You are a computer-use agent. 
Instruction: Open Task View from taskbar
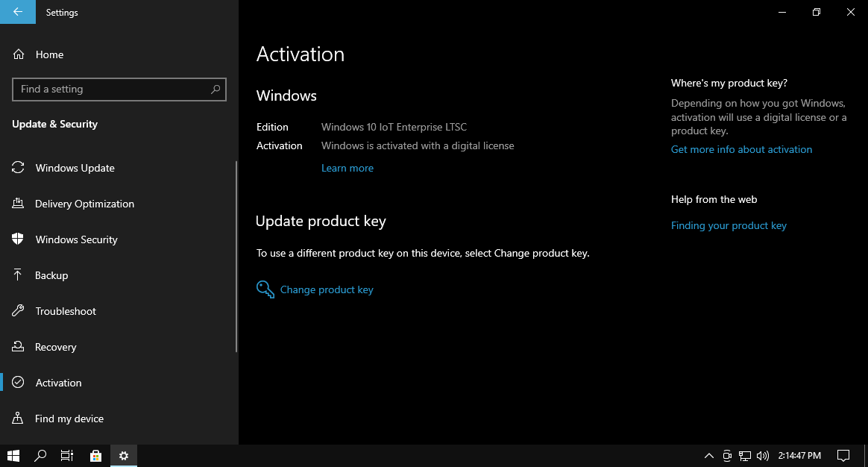click(x=67, y=455)
